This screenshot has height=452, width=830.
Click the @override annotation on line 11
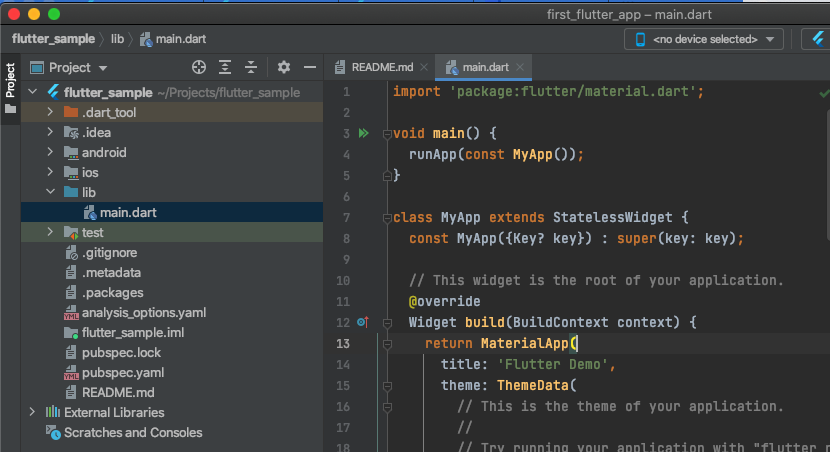pos(445,301)
